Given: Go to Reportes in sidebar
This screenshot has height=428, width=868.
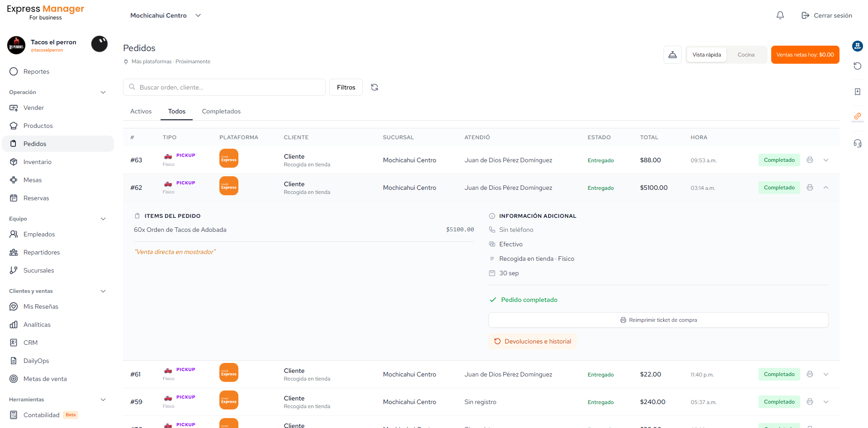Looking at the screenshot, I should click(58, 71).
